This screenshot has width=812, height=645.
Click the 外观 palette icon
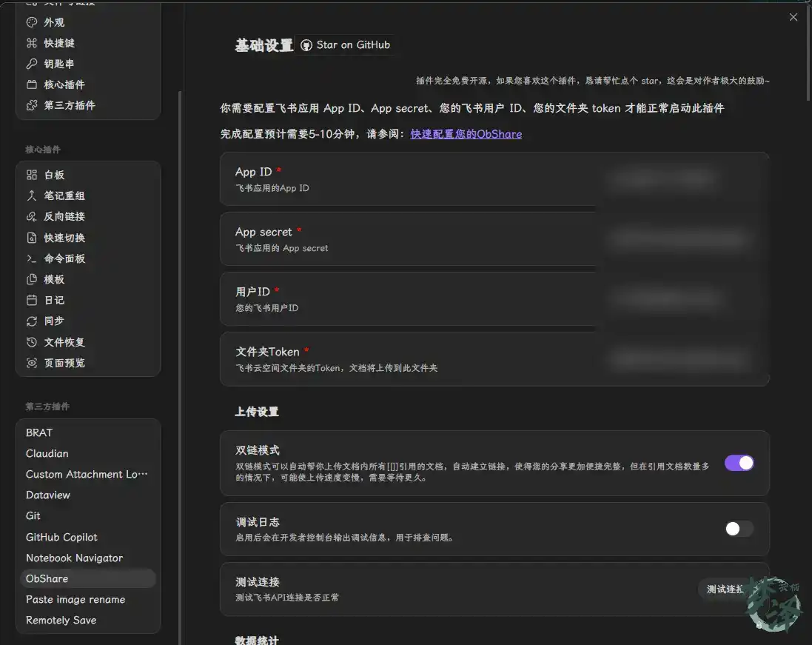[x=32, y=22]
